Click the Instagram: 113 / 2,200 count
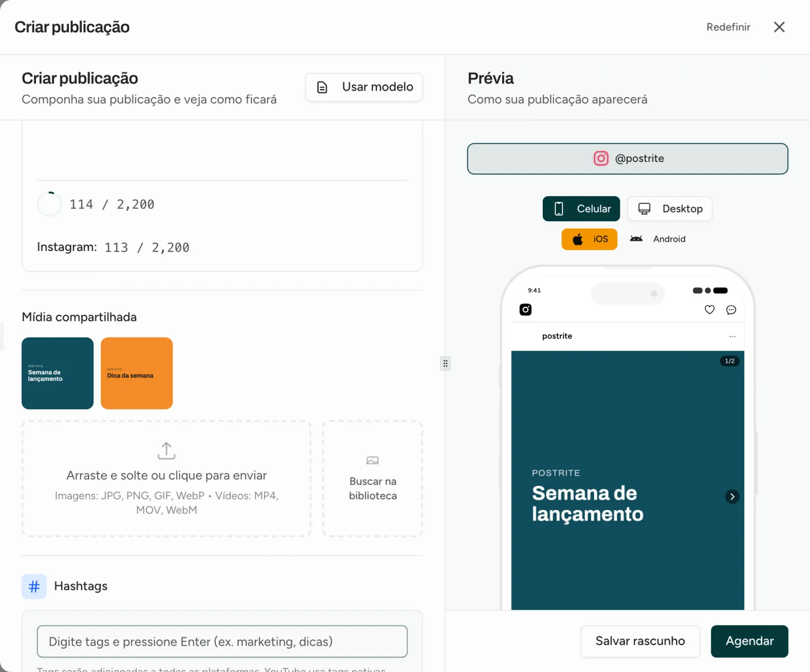The height and width of the screenshot is (672, 810). click(113, 247)
